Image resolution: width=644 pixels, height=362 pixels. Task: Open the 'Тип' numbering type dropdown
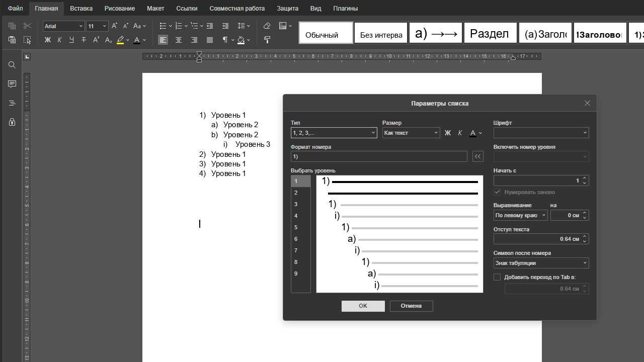click(x=334, y=133)
